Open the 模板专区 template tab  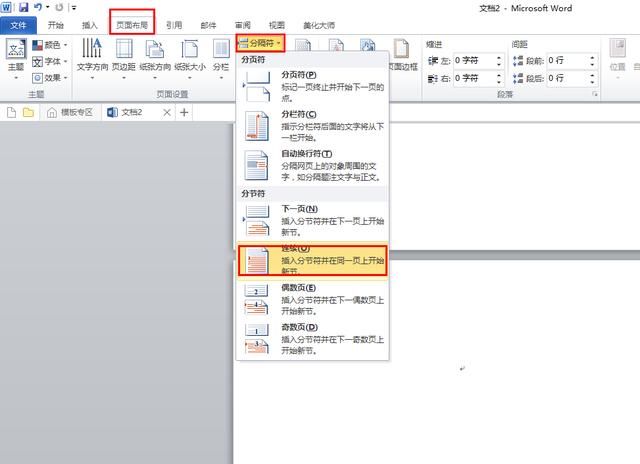click(70, 112)
